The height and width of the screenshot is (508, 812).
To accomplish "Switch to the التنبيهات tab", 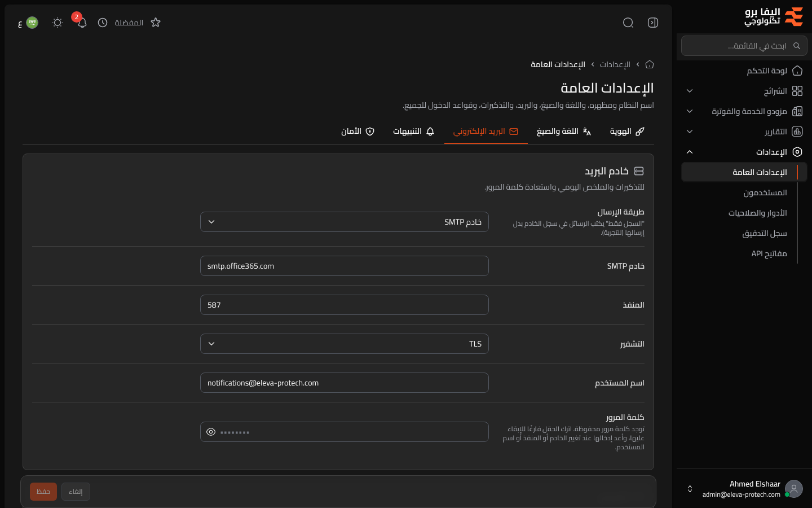I will (414, 132).
